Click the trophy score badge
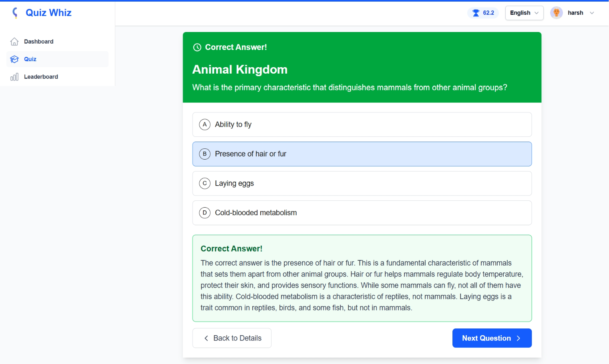This screenshot has height=364, width=609. tap(483, 13)
